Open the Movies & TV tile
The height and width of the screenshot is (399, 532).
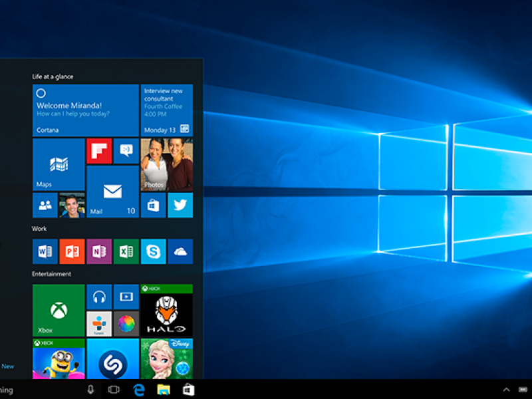pyautogui.click(x=126, y=297)
